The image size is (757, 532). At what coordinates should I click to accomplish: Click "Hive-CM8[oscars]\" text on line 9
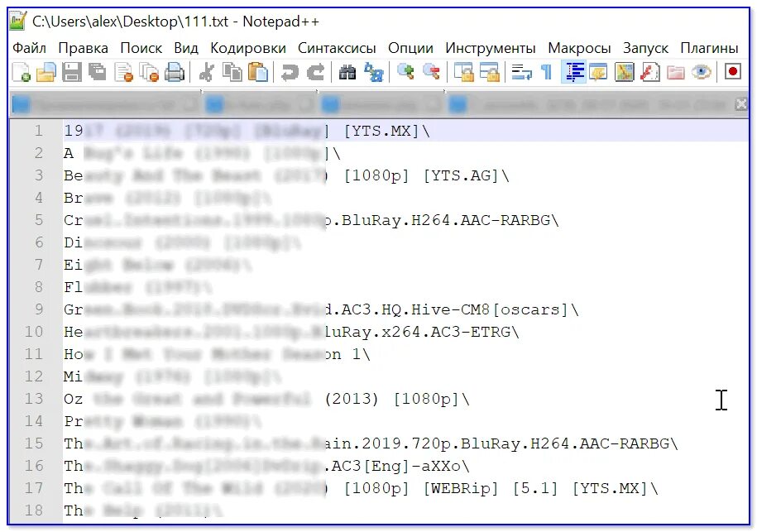click(496, 309)
